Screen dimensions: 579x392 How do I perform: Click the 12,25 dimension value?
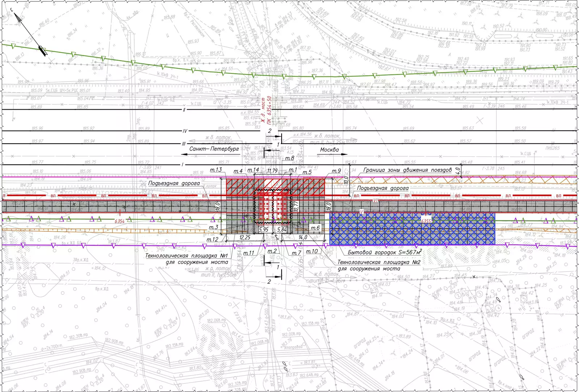pyautogui.click(x=245, y=237)
